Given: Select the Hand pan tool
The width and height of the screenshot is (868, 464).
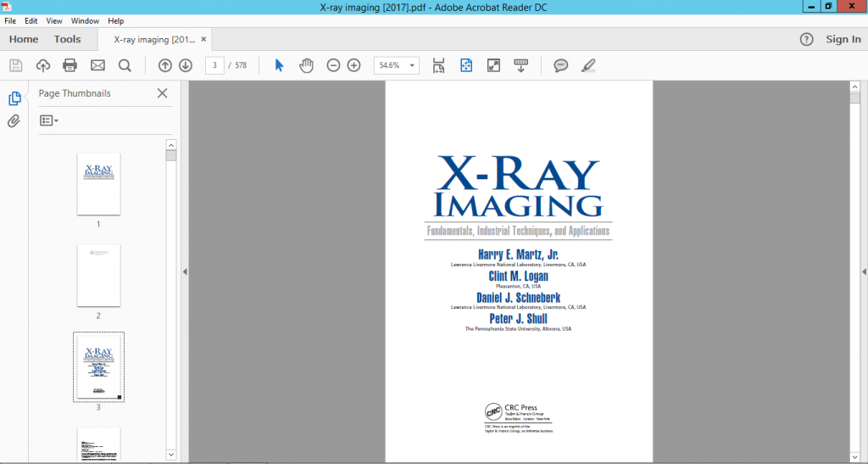Looking at the screenshot, I should pyautogui.click(x=306, y=65).
